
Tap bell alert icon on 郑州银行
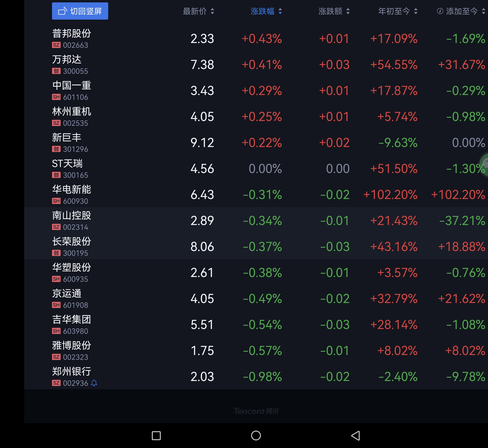[94, 383]
